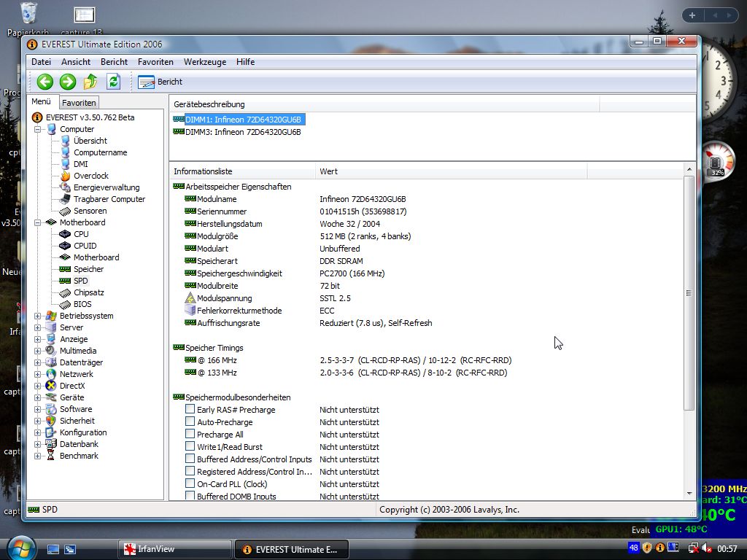Expand the Geräte tree node

38,397
